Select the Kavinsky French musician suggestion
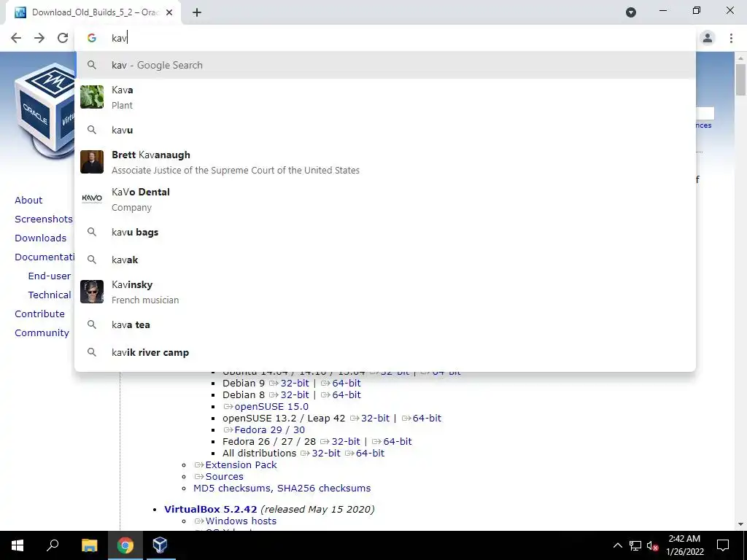This screenshot has height=560, width=747. (385, 292)
